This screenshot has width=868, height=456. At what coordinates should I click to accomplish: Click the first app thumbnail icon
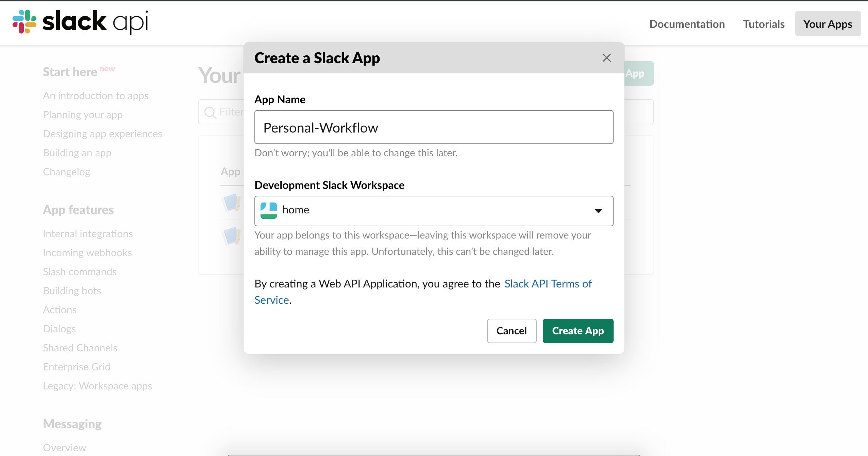point(232,203)
